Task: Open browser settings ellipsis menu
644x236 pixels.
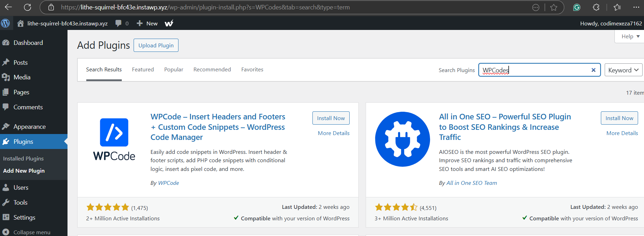Action: [636, 7]
